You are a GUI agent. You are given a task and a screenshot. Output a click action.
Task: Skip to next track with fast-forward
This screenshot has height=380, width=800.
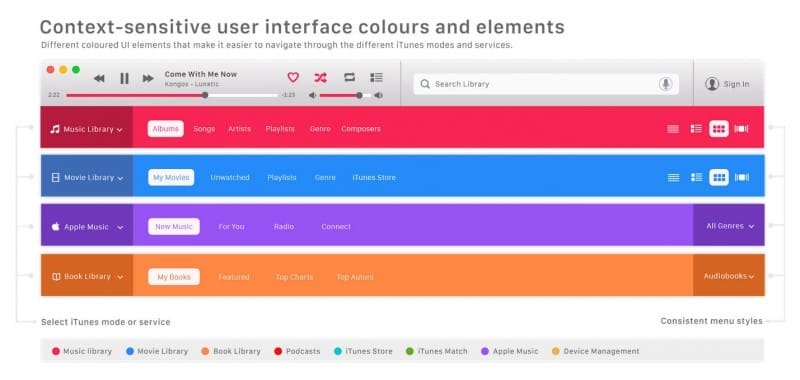(x=148, y=79)
